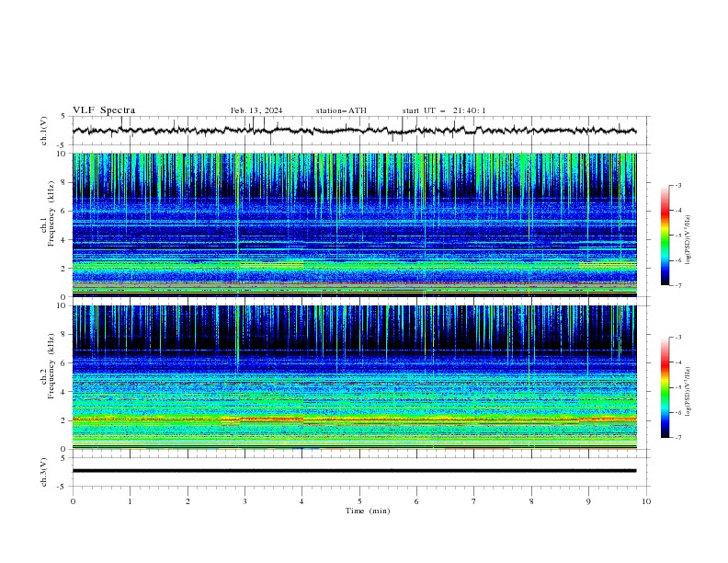This screenshot has height=563, width=728.
Task: Click the time axis tick label "1"
Action: 130,501
